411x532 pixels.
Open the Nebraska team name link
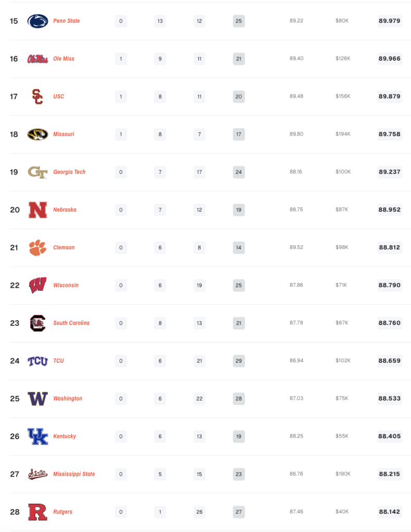(x=64, y=210)
